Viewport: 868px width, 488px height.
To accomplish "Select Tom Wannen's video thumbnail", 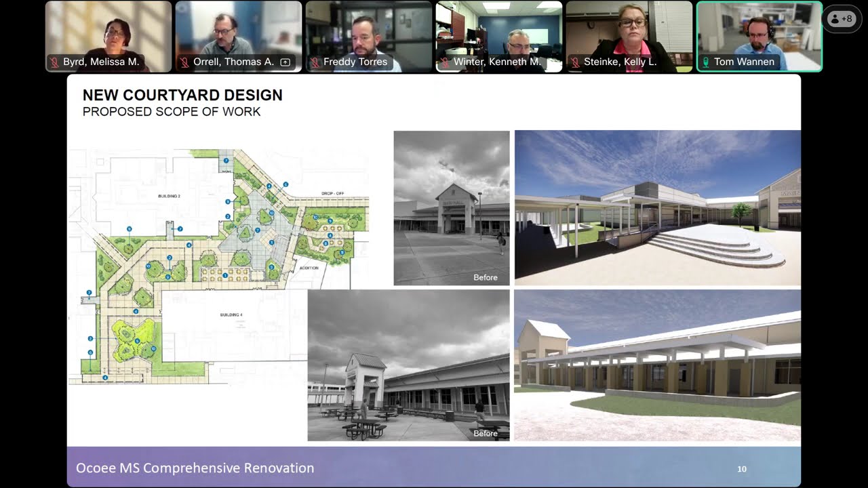I will coord(759,37).
